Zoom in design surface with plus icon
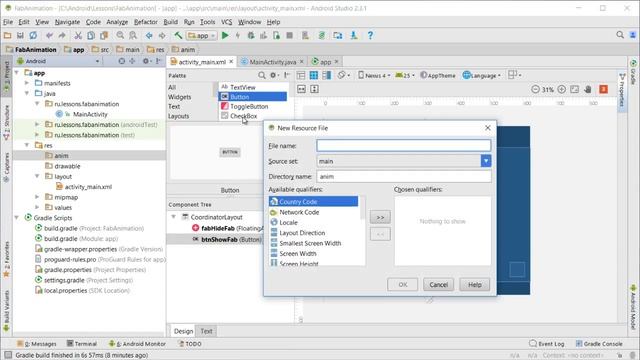 coord(562,89)
